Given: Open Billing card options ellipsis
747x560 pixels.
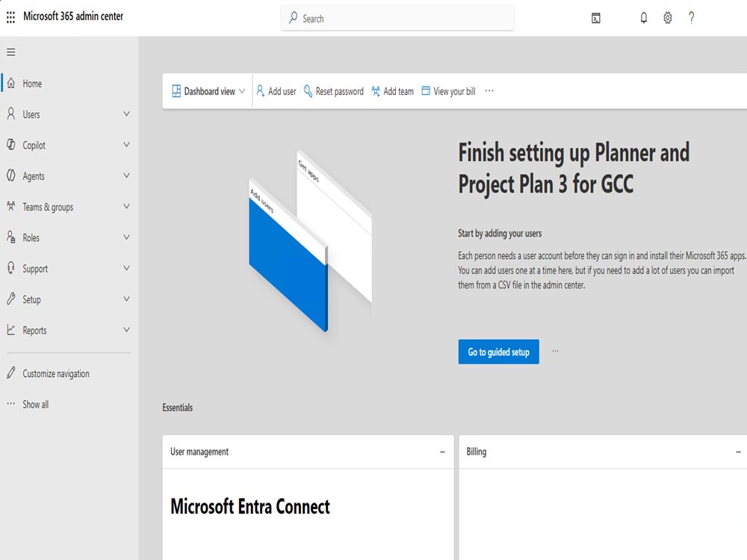Looking at the screenshot, I should click(739, 452).
